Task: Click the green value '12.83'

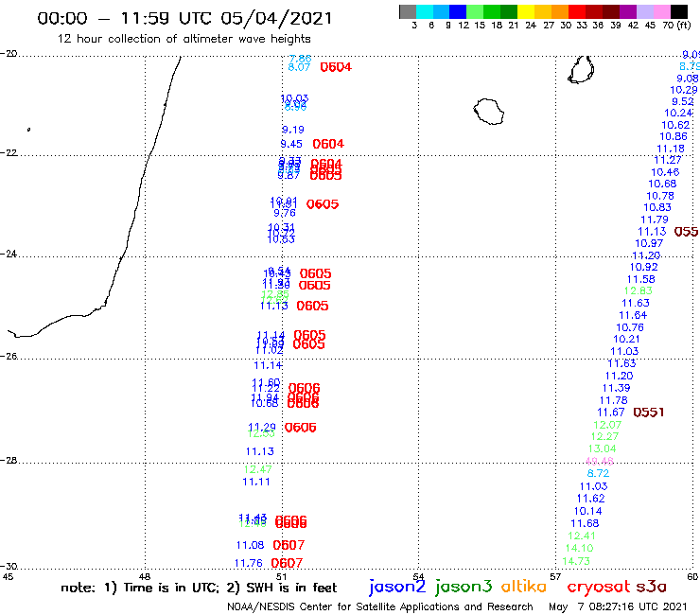Action: click(x=638, y=290)
